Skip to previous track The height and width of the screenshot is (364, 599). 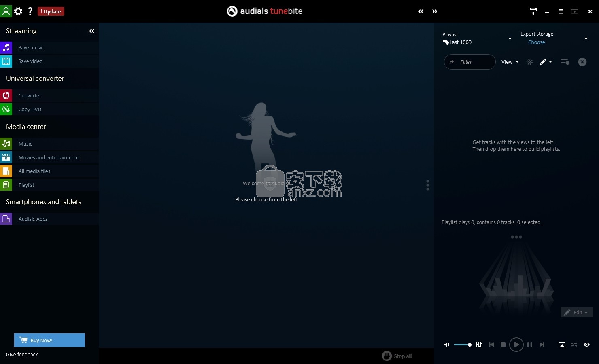[x=491, y=345]
